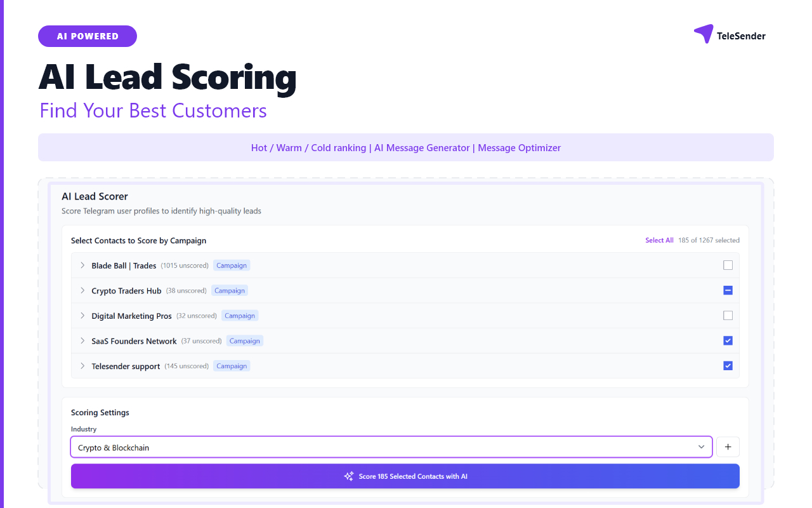This screenshot has width=812, height=508.
Task: Click the Select All link
Action: click(659, 241)
